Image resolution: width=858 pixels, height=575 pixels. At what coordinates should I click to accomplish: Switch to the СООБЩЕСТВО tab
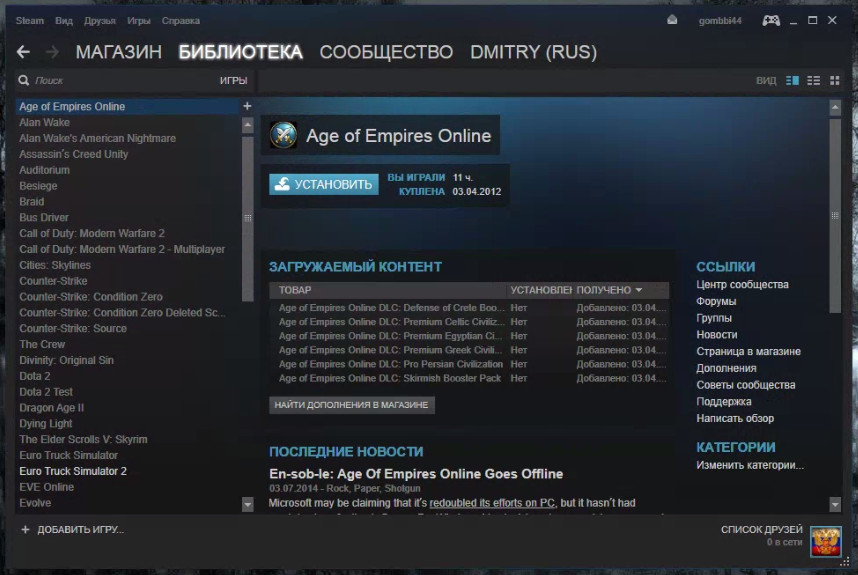pos(386,52)
